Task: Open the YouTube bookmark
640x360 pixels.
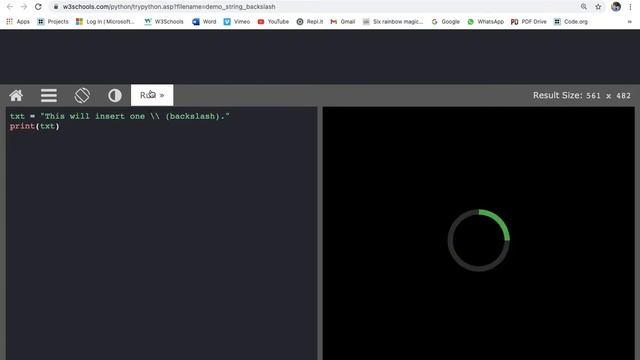Action: click(x=273, y=22)
